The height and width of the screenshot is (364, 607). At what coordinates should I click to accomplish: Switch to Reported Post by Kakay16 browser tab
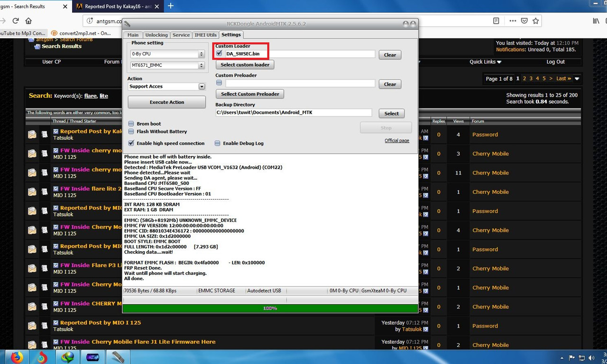coord(118,7)
